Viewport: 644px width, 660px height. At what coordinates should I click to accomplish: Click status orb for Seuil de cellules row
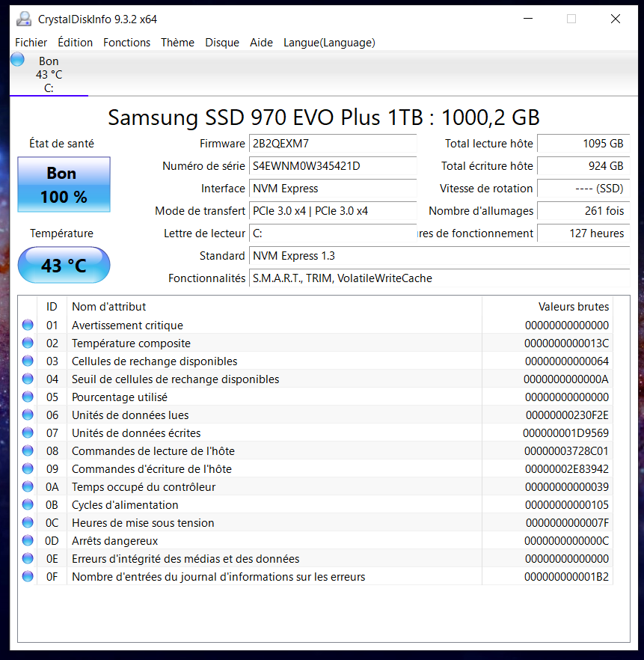[28, 379]
